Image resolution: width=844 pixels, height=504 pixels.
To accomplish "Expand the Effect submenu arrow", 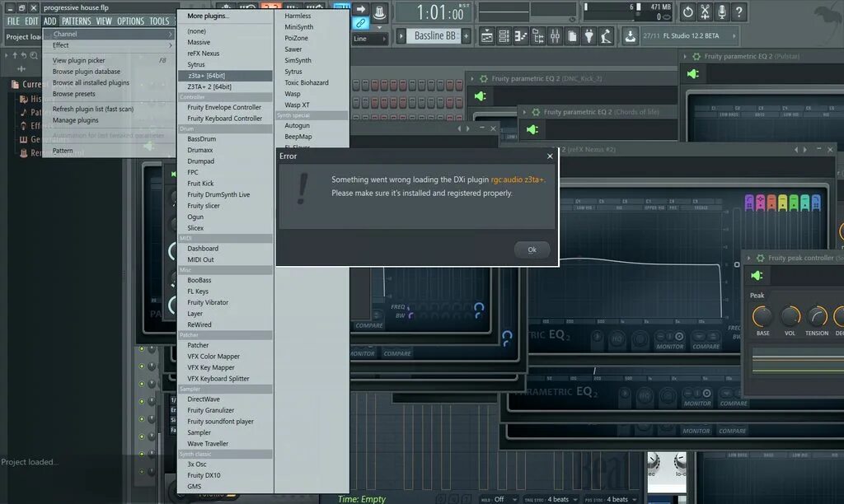I will [x=170, y=45].
